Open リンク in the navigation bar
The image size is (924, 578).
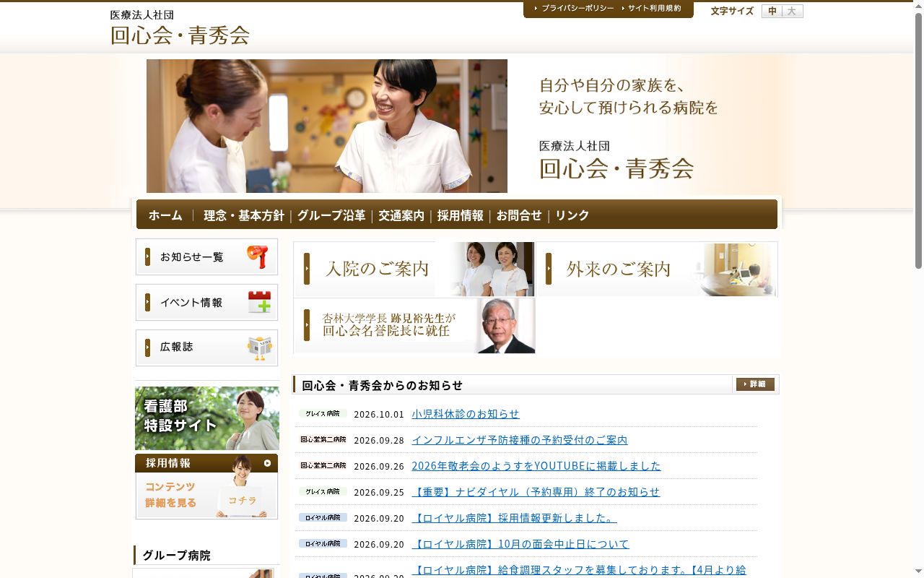(572, 215)
